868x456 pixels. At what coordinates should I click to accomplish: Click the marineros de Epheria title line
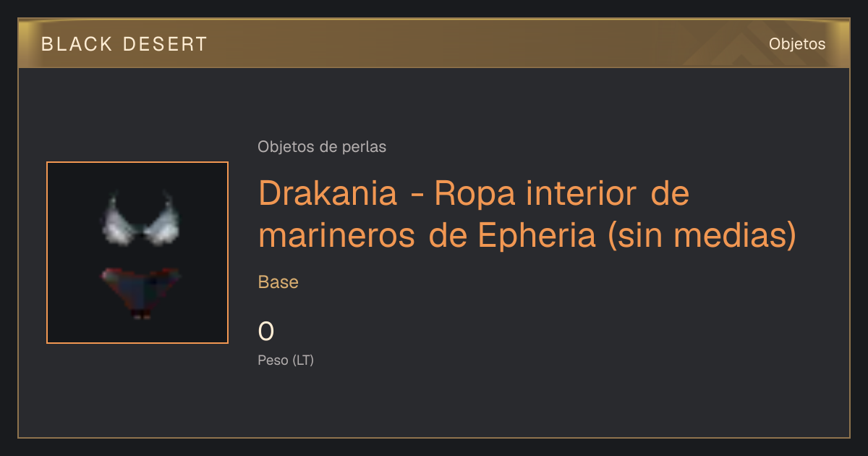(x=429, y=236)
